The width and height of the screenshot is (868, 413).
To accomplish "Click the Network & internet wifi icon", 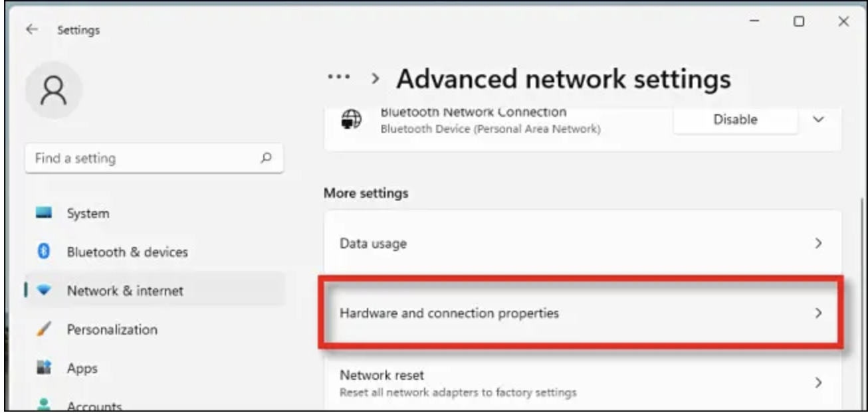I will (x=45, y=291).
